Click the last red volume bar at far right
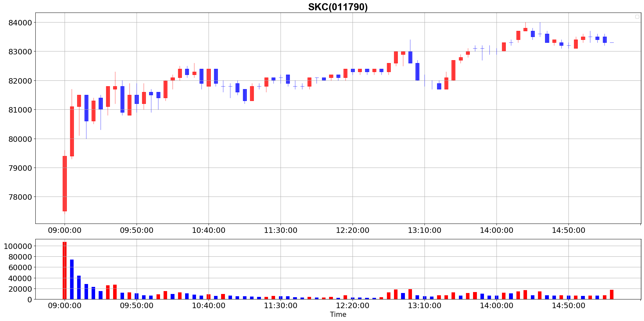 coord(612,295)
